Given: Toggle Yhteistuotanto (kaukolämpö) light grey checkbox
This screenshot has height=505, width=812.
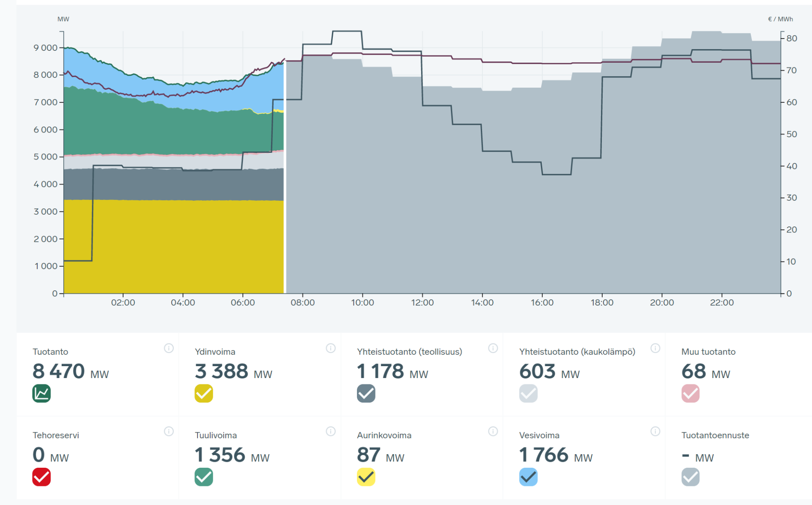Looking at the screenshot, I should (x=528, y=393).
